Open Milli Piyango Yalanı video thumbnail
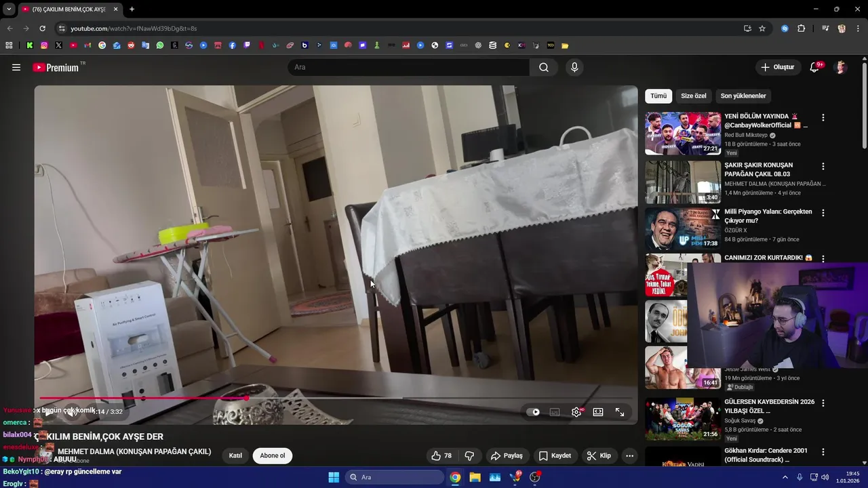868x488 pixels. pos(683,228)
